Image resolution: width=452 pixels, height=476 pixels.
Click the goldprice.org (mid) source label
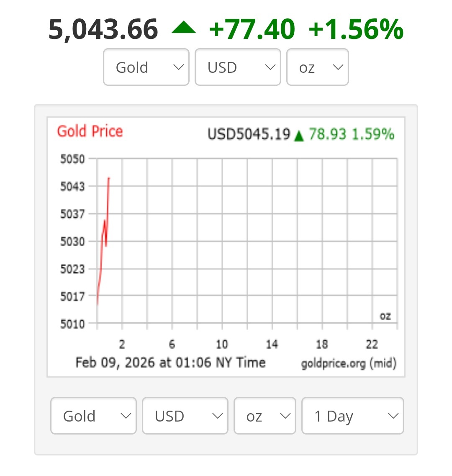coord(349,363)
